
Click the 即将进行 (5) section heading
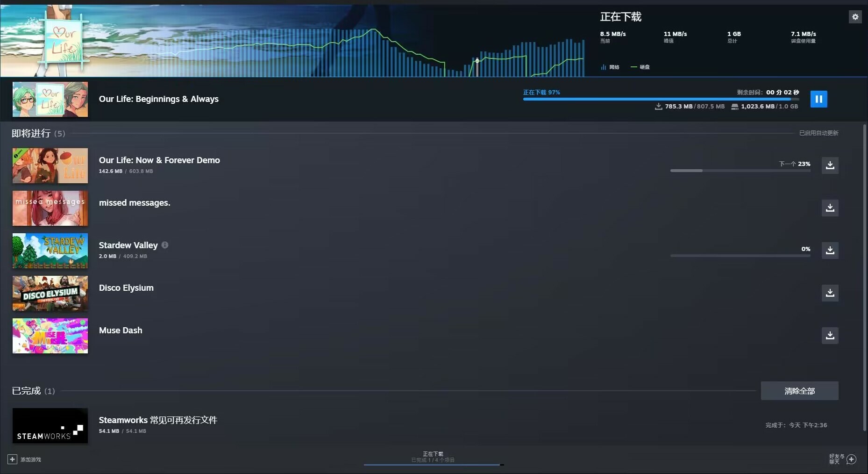coord(38,133)
